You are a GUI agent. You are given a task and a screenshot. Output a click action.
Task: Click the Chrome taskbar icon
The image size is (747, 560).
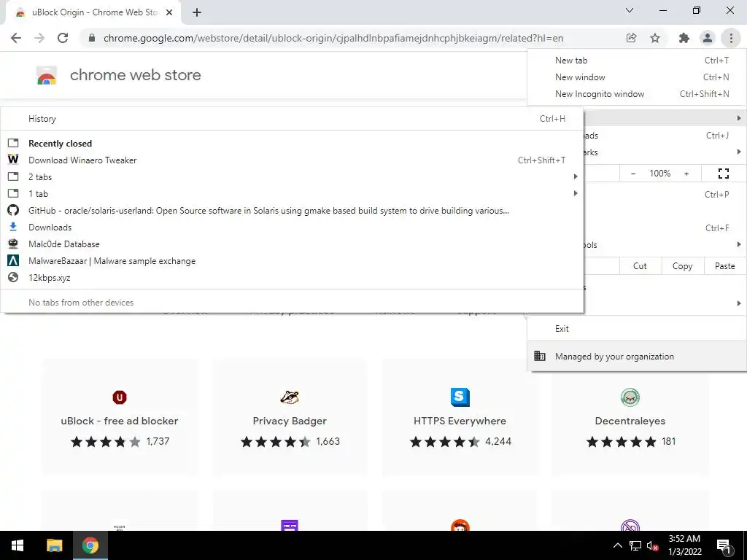click(x=90, y=545)
